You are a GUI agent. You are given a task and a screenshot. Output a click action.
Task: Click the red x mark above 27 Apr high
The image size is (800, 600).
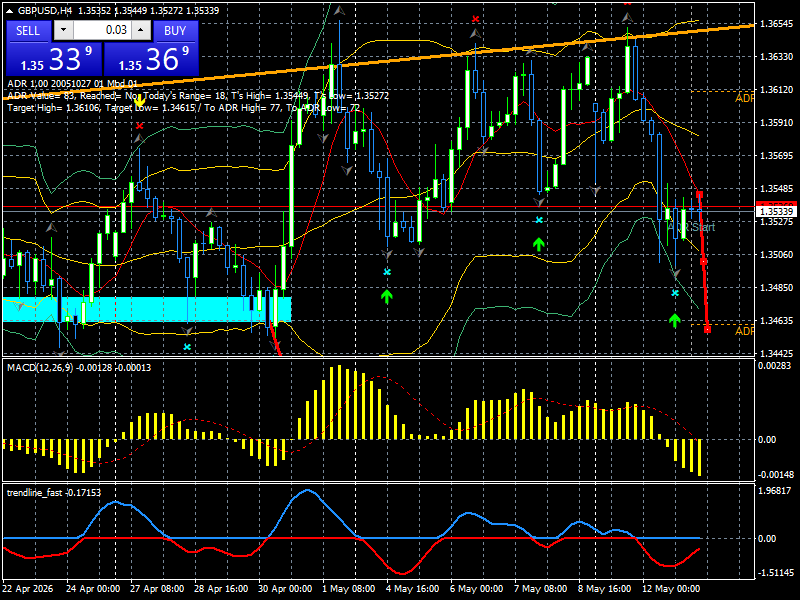point(139,126)
